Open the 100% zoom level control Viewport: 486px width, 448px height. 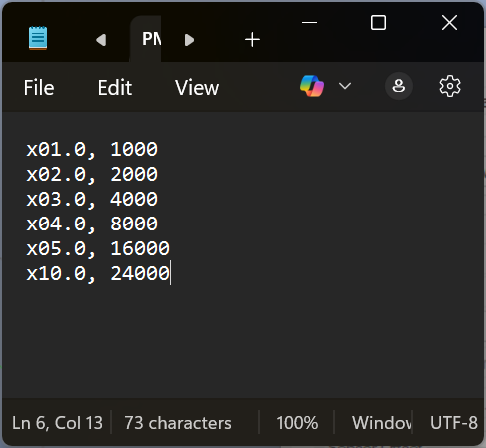point(297,423)
